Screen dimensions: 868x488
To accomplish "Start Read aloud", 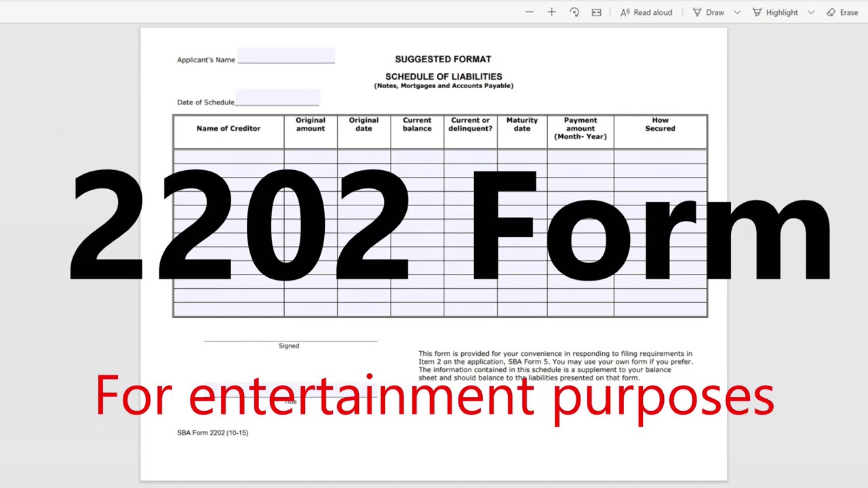I will pos(646,12).
